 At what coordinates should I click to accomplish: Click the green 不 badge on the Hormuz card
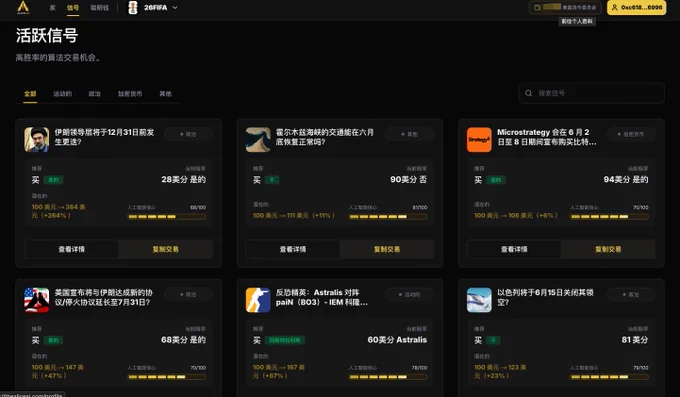pos(272,180)
